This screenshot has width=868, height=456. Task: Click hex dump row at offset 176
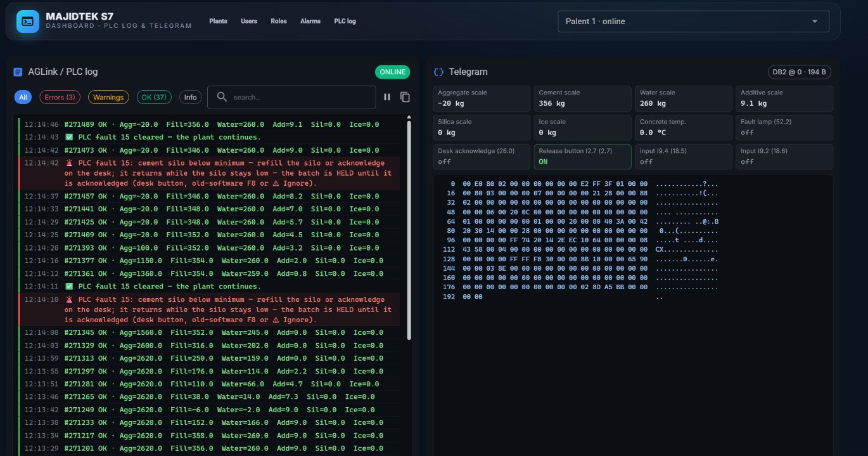580,287
